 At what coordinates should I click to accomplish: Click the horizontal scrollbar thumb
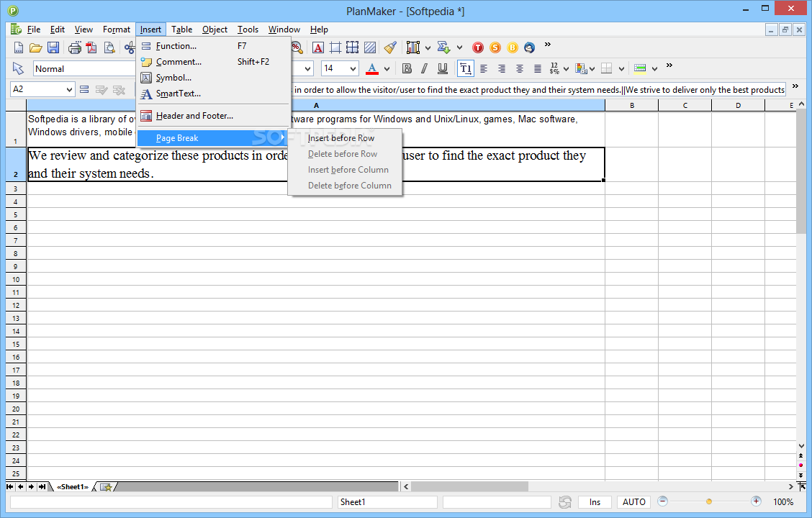tap(469, 487)
